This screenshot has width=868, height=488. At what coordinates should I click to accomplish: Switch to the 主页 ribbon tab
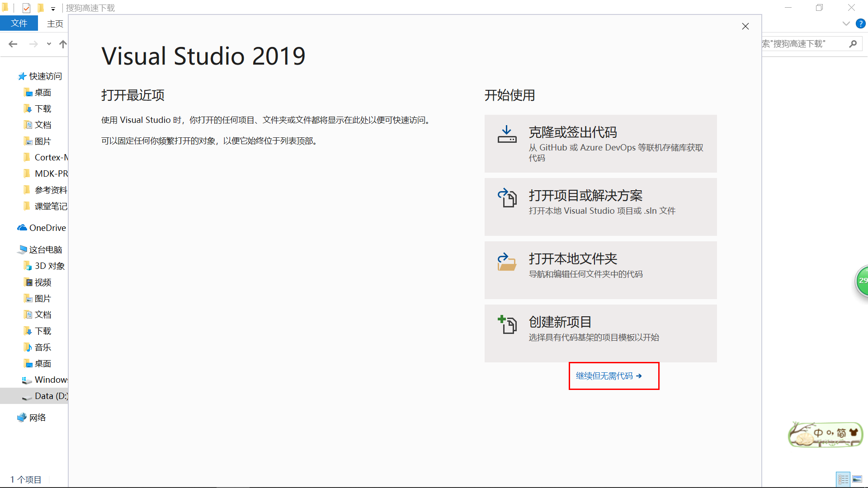click(x=55, y=23)
